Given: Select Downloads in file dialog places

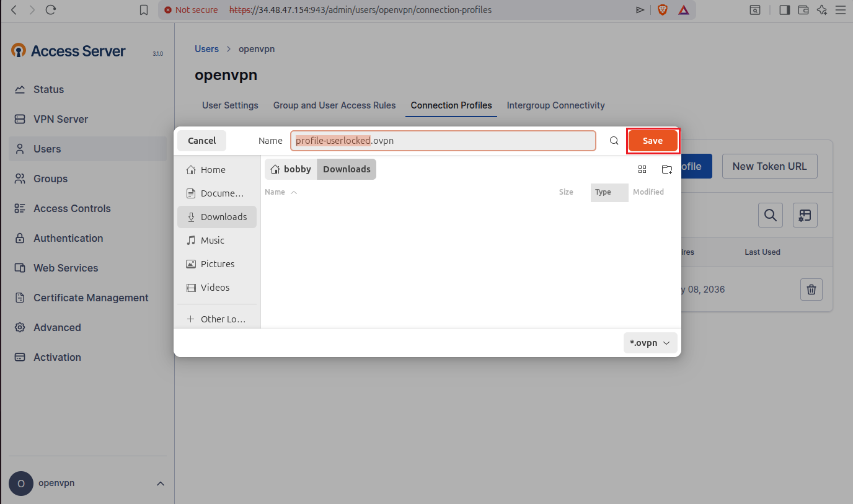Looking at the screenshot, I should tap(217, 217).
